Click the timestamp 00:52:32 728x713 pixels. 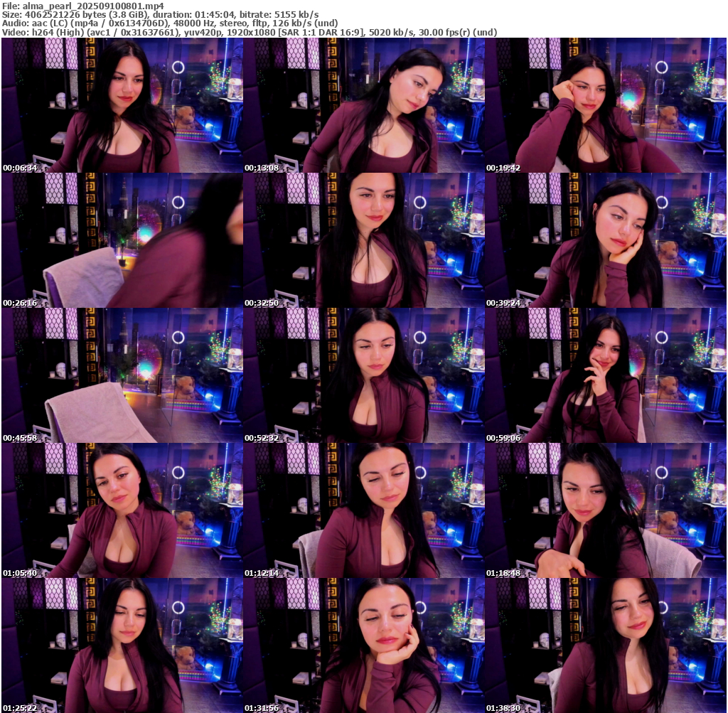tap(262, 438)
